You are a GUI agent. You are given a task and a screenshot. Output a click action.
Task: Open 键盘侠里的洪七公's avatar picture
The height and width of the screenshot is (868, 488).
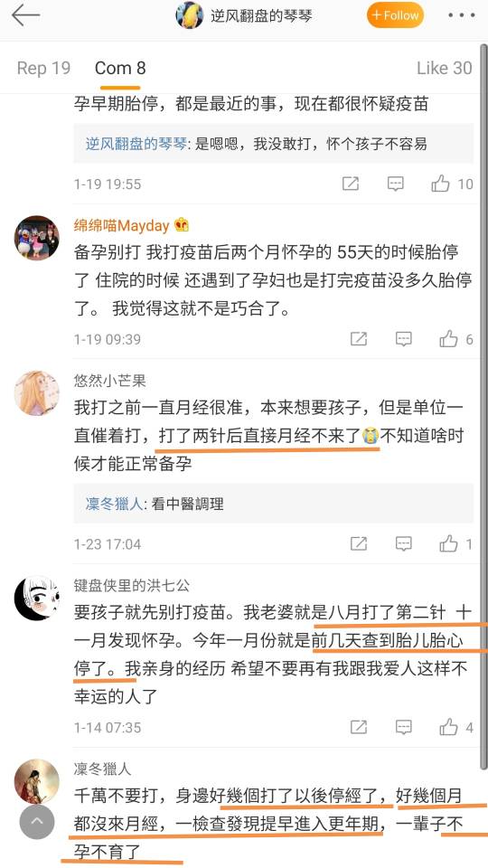coord(36,599)
